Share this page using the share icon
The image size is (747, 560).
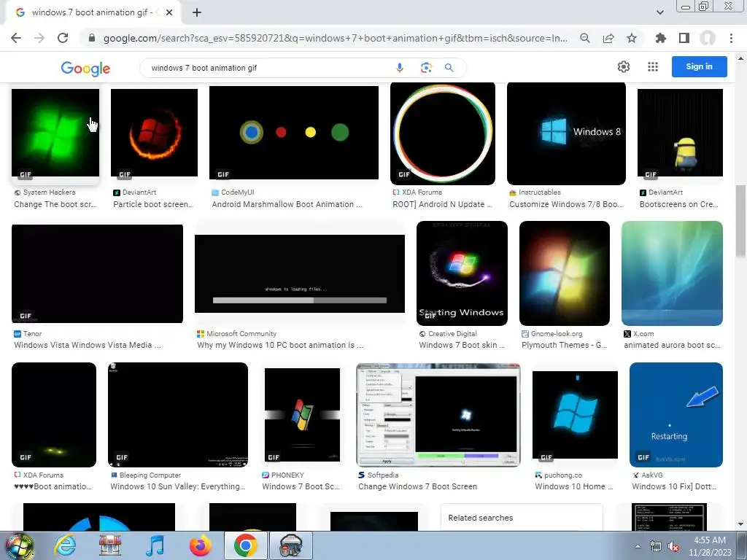(608, 38)
